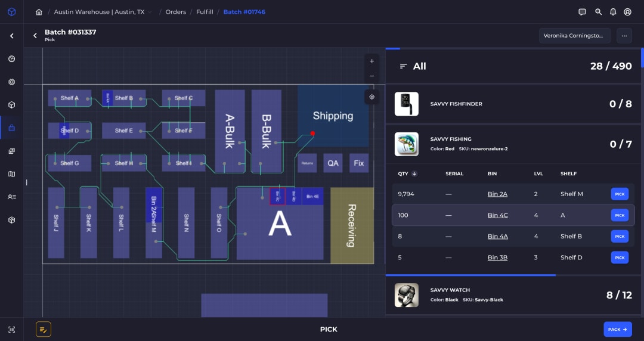Click the Savvy Fishing lure thumbnail
644x341 pixels.
tap(407, 144)
